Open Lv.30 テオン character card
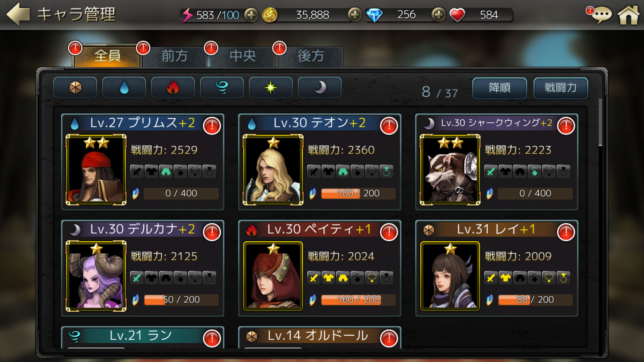This screenshot has width=644, height=362. pyautogui.click(x=319, y=162)
